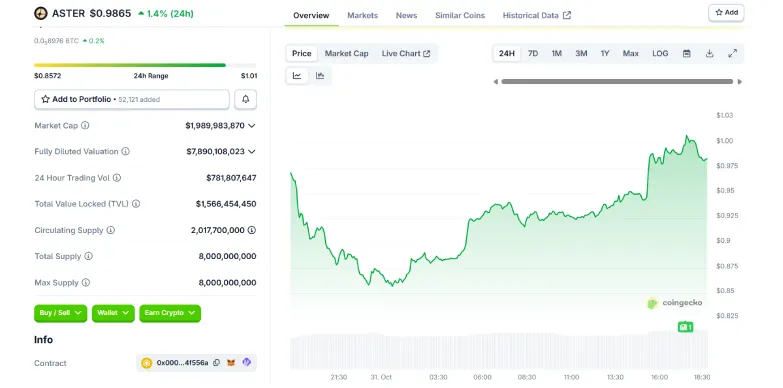
Task: Select the 1M time range
Action: click(x=557, y=53)
